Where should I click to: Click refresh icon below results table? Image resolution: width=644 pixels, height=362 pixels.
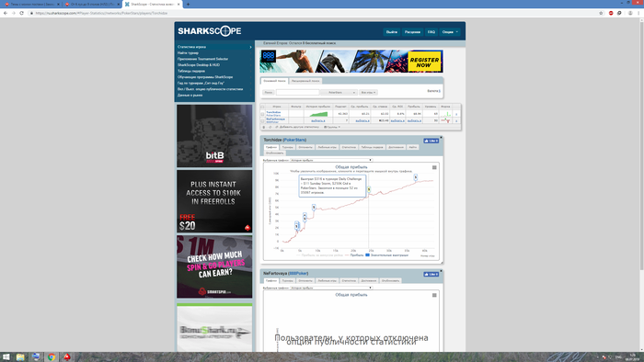pyautogui.click(x=270, y=127)
